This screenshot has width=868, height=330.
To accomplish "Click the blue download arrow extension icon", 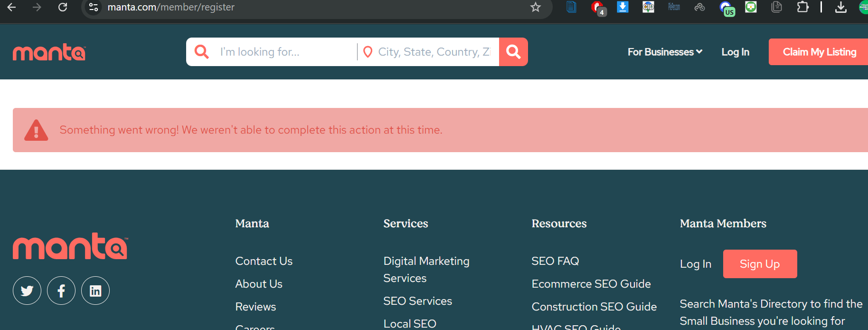I will coord(623,7).
